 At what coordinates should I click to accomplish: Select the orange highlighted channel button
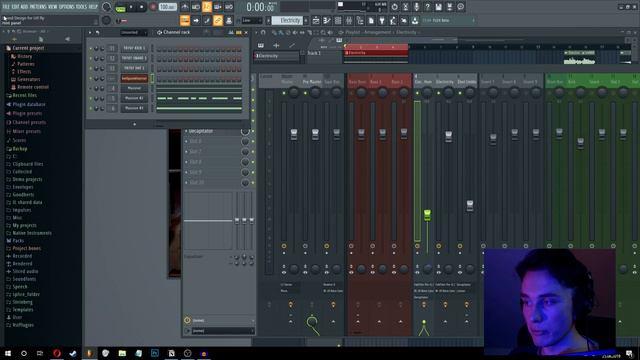(134, 78)
